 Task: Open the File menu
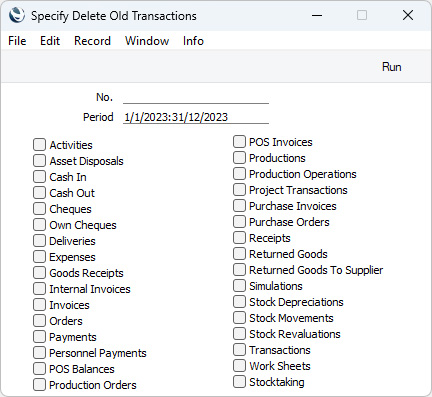pos(17,41)
